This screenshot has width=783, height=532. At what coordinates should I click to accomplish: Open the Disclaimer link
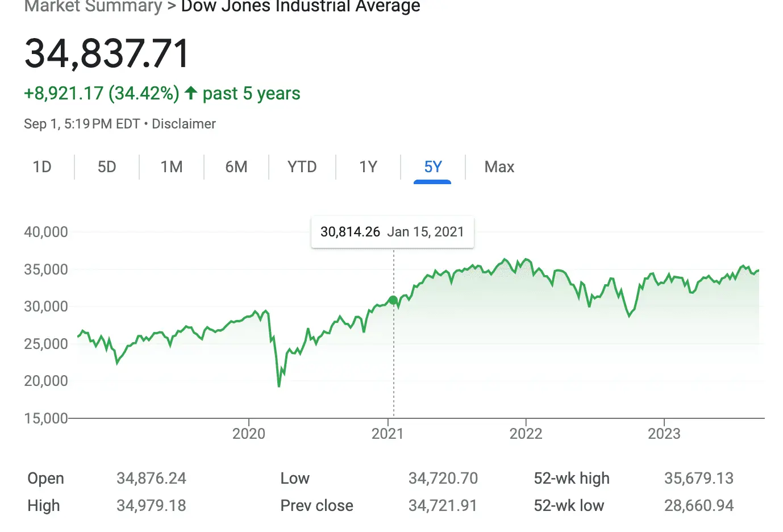click(184, 124)
